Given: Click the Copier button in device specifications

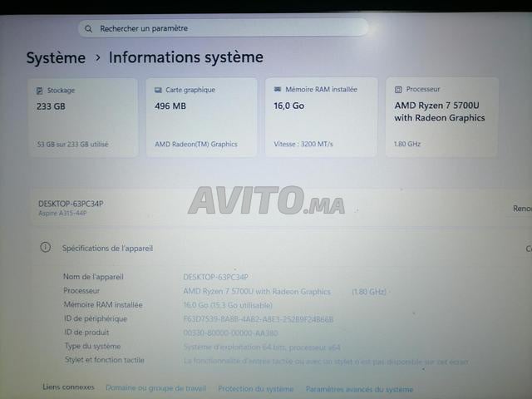Looking at the screenshot, I should [x=529, y=249].
